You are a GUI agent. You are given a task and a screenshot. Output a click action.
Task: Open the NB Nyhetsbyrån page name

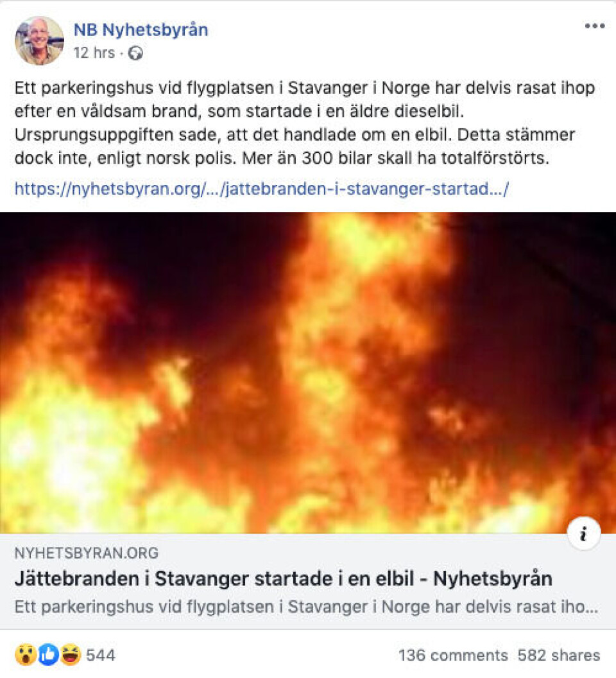click(141, 30)
